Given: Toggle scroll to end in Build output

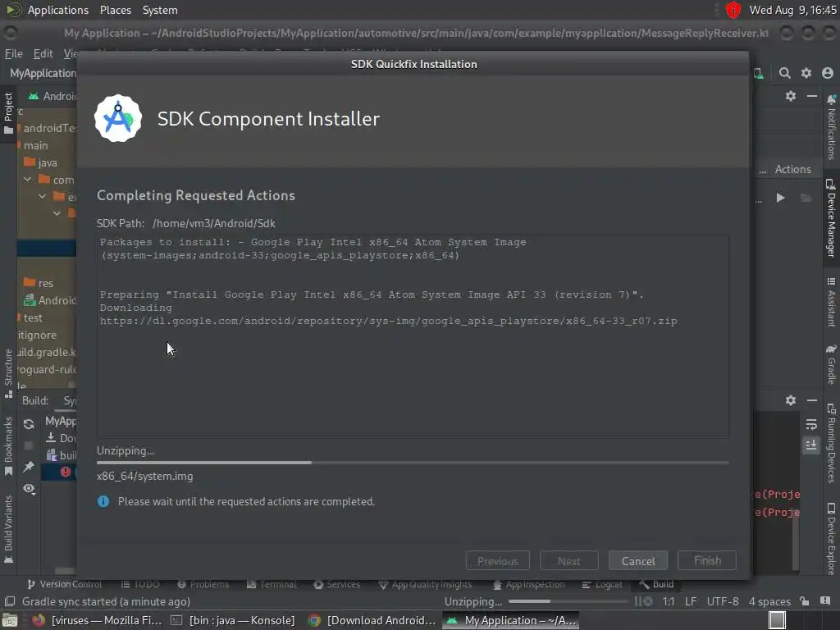Looking at the screenshot, I should pyautogui.click(x=811, y=445).
